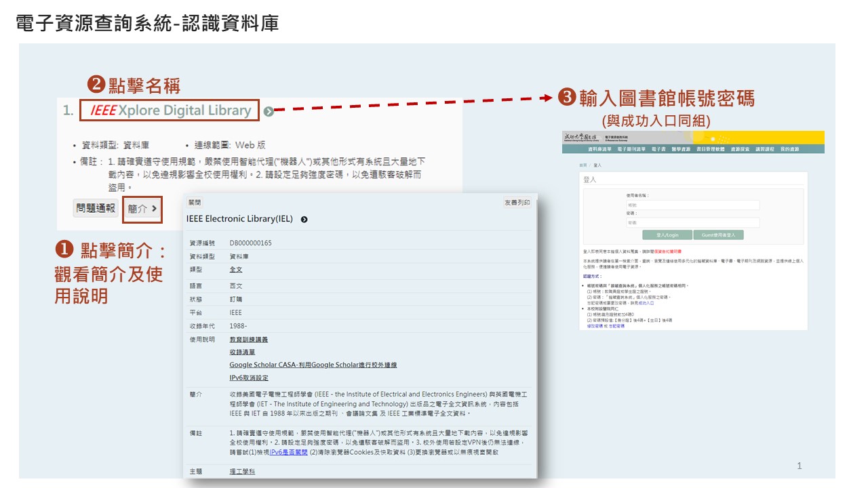
Task: Select the IEEE Electronic Library(IEL) title
Action: tap(240, 219)
